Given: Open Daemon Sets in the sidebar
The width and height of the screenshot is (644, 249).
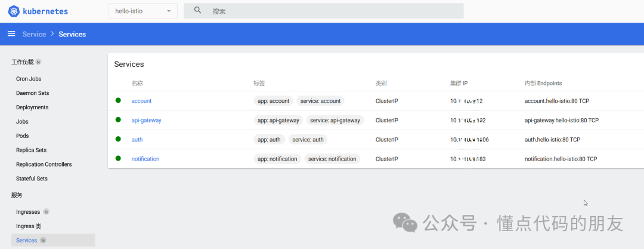Looking at the screenshot, I should point(32,93).
